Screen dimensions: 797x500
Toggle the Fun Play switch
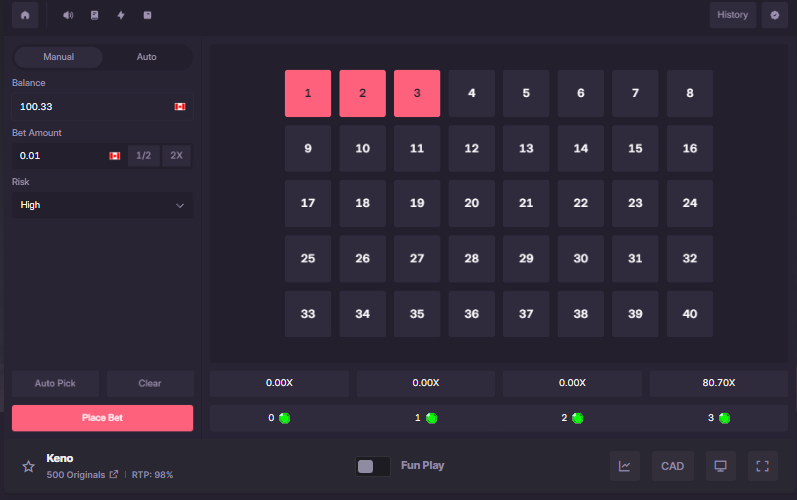[373, 466]
